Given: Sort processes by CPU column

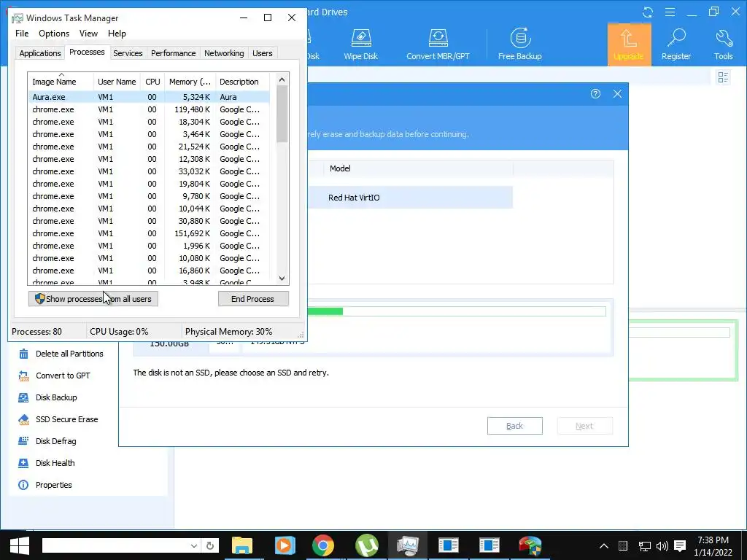Looking at the screenshot, I should click(152, 82).
